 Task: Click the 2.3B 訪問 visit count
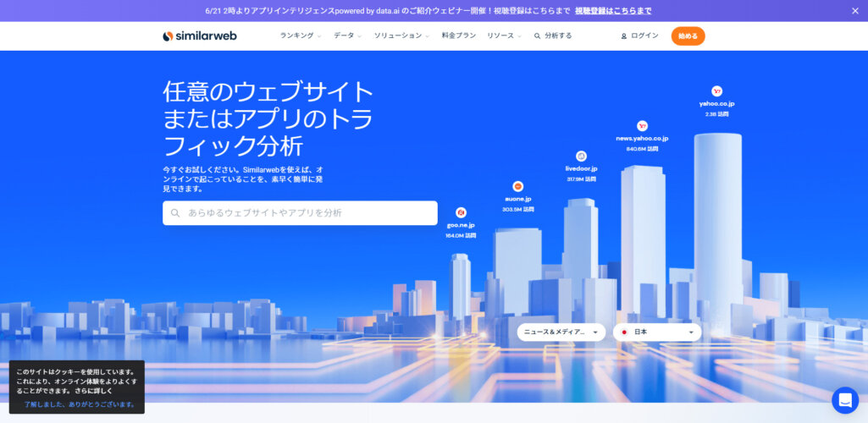(717, 114)
